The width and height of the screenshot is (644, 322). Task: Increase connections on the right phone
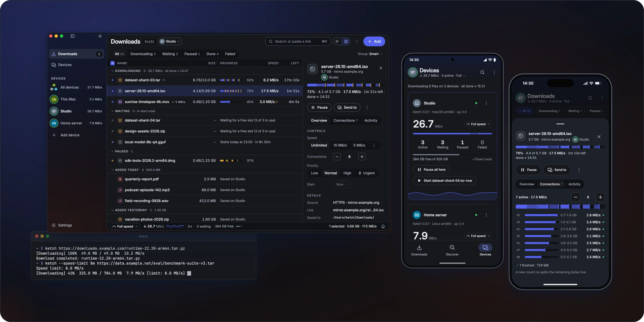600,197
